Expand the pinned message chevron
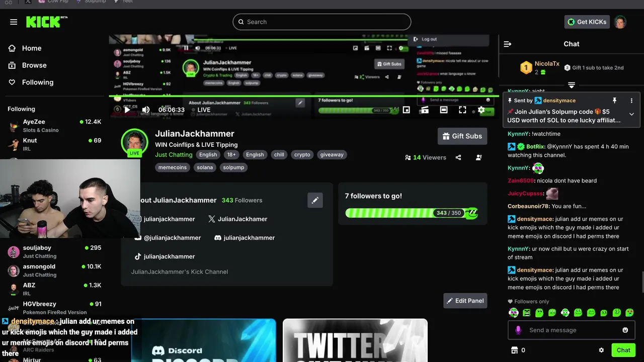This screenshot has height=362, width=644. (631, 114)
